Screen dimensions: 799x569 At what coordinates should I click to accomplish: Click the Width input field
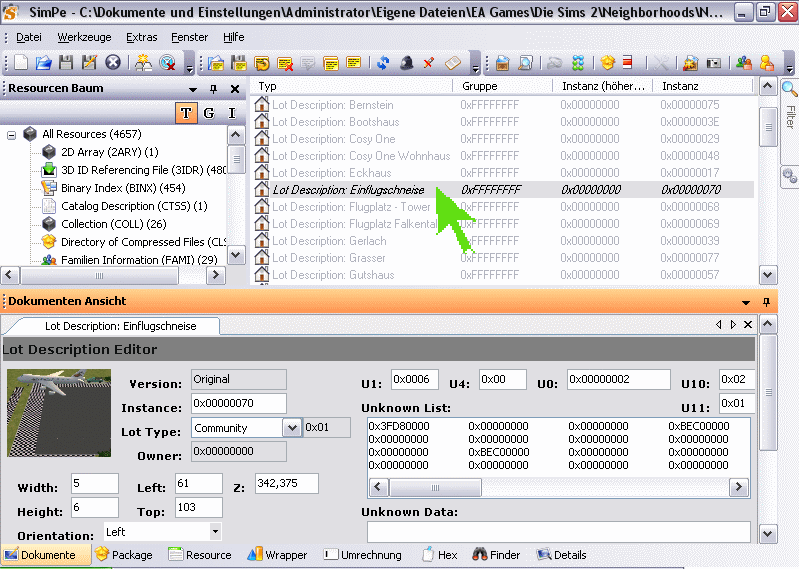94,484
